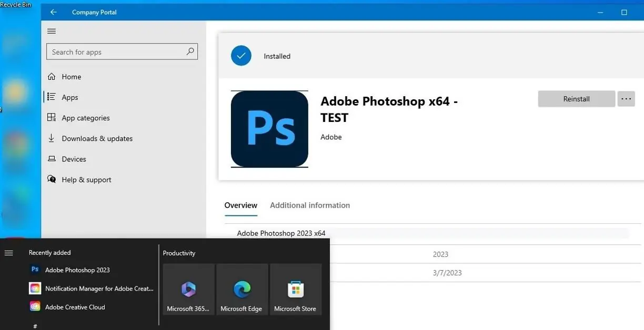Click the Adobe Photoshop x64 - TEST title
The width and height of the screenshot is (644, 330).
(x=389, y=109)
